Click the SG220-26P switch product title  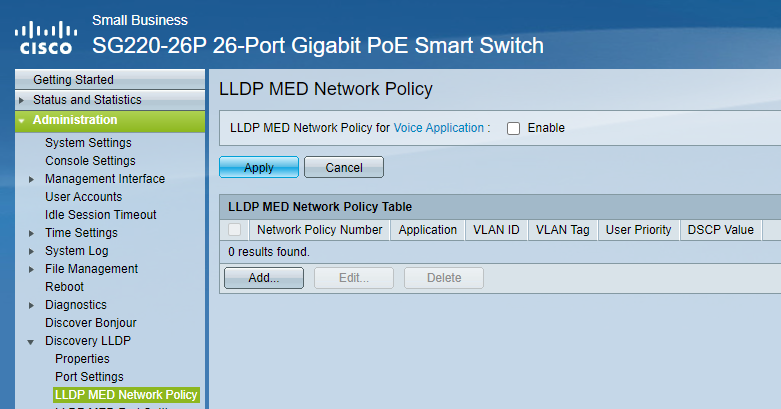tap(318, 45)
